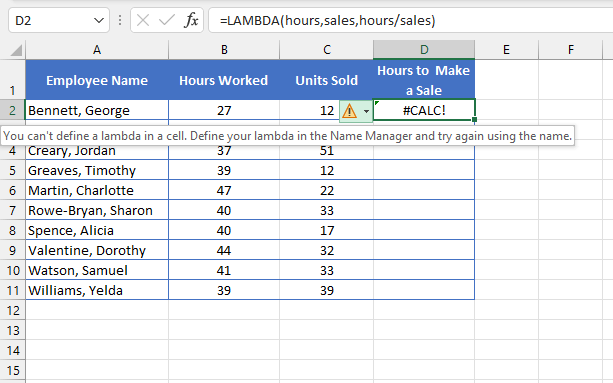Click the error warning icon beside D2
Image resolution: width=613 pixels, height=383 pixels.
[349, 111]
